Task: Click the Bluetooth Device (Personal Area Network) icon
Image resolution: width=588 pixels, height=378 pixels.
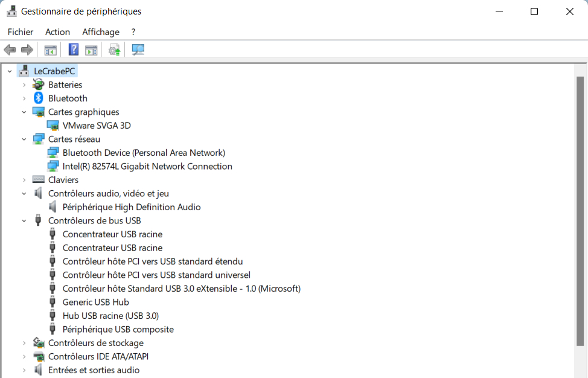Action: click(x=53, y=153)
